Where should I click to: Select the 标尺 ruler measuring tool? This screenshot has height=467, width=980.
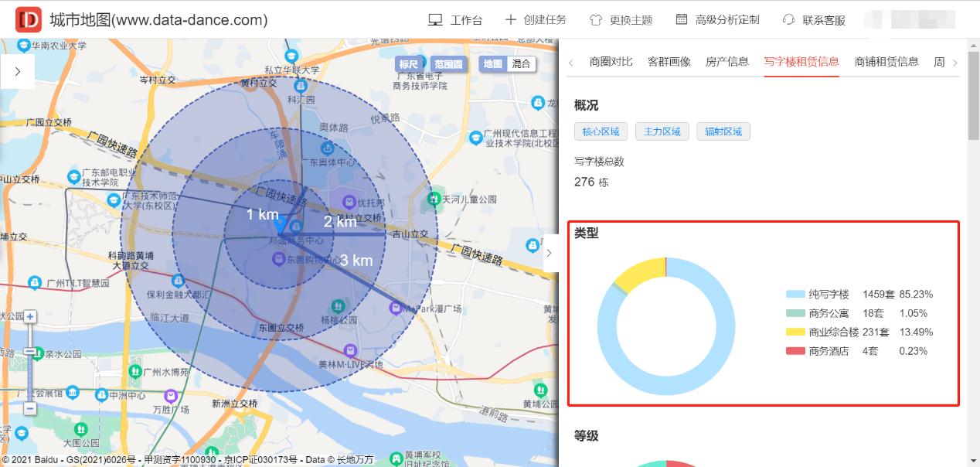[410, 65]
